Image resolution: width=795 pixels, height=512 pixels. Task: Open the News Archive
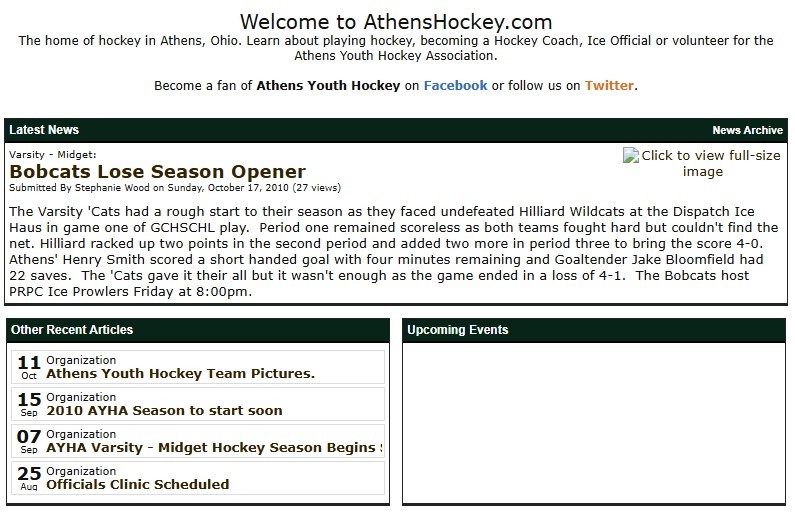(x=747, y=130)
